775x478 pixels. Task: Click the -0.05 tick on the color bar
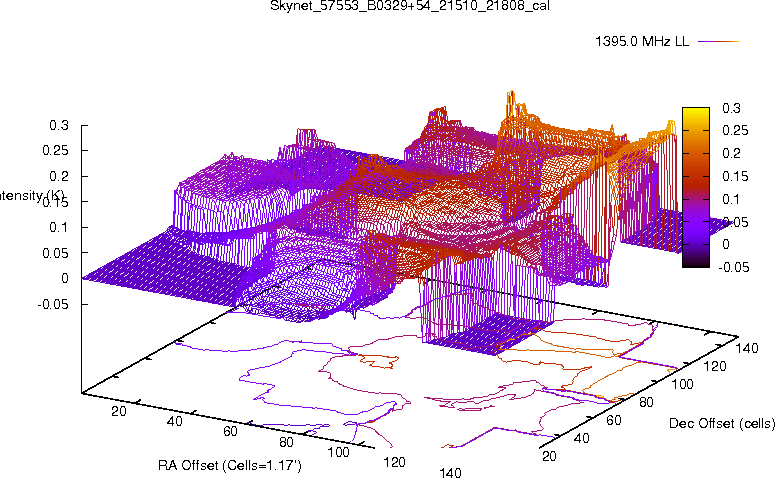733,267
